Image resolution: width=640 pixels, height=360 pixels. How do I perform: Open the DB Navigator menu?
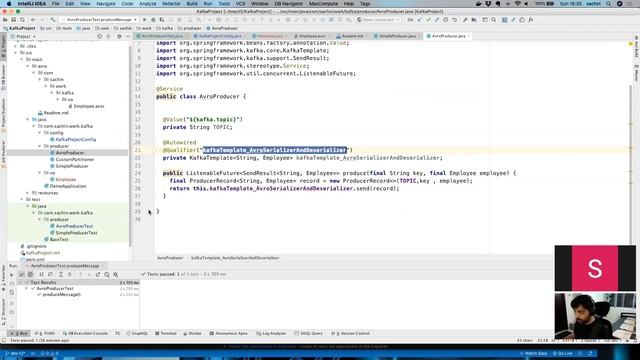coord(289,4)
